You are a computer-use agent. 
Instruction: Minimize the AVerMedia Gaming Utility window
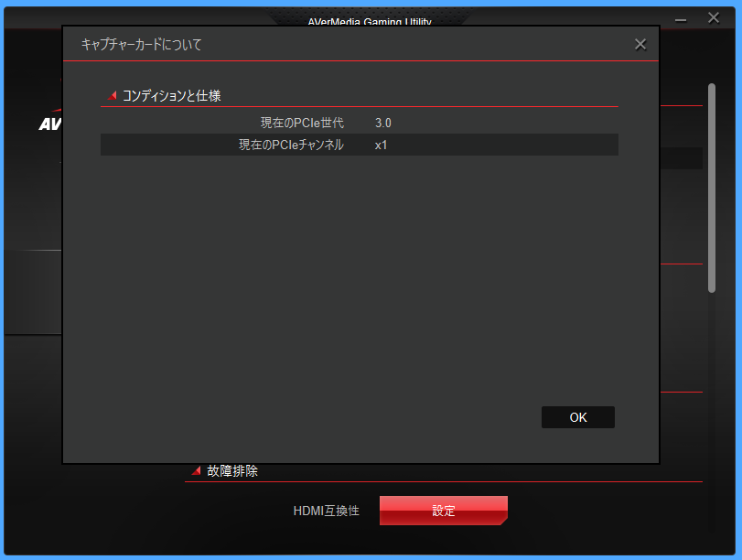[x=681, y=19]
